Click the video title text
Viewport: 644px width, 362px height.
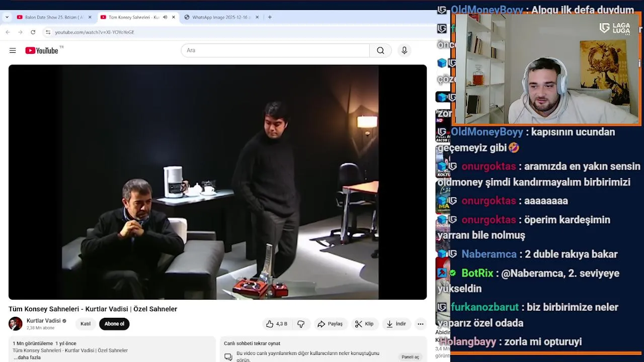coord(93,309)
